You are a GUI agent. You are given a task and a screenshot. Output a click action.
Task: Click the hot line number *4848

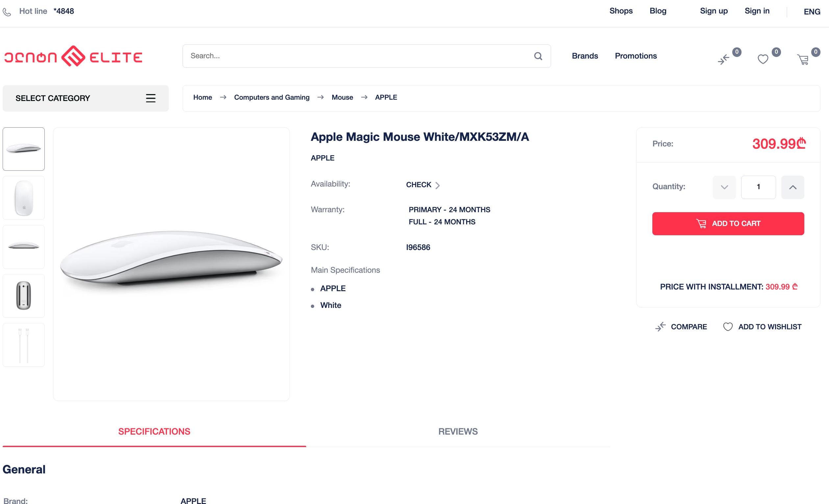tap(63, 11)
